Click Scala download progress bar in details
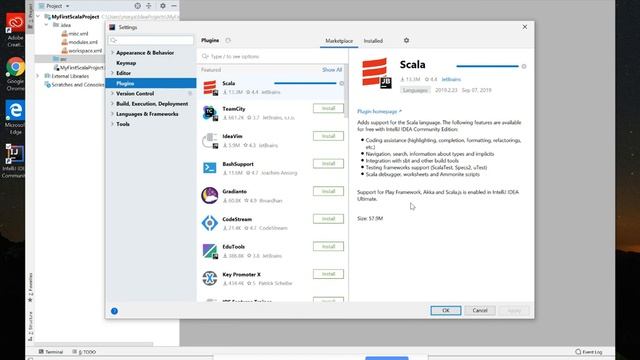Screen dimensions: 640x360 pos(487,66)
